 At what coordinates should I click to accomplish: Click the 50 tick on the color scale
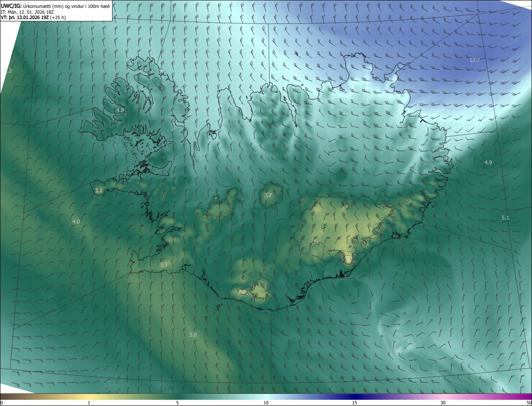(x=529, y=403)
